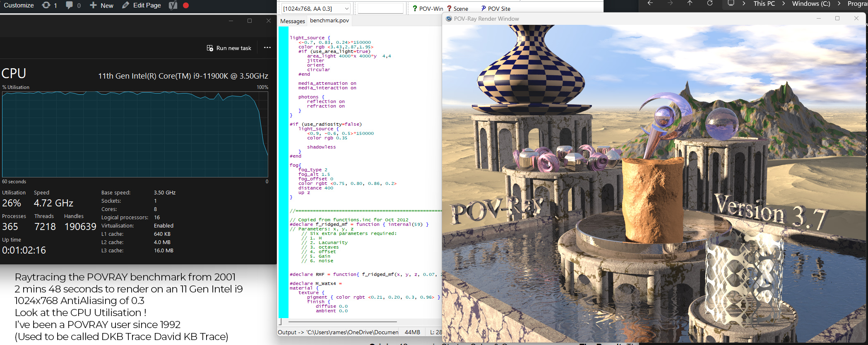Viewport: 868px width, 345px height.
Task: Click the rendered benchmark image in Render Window
Action: pyautogui.click(x=654, y=184)
